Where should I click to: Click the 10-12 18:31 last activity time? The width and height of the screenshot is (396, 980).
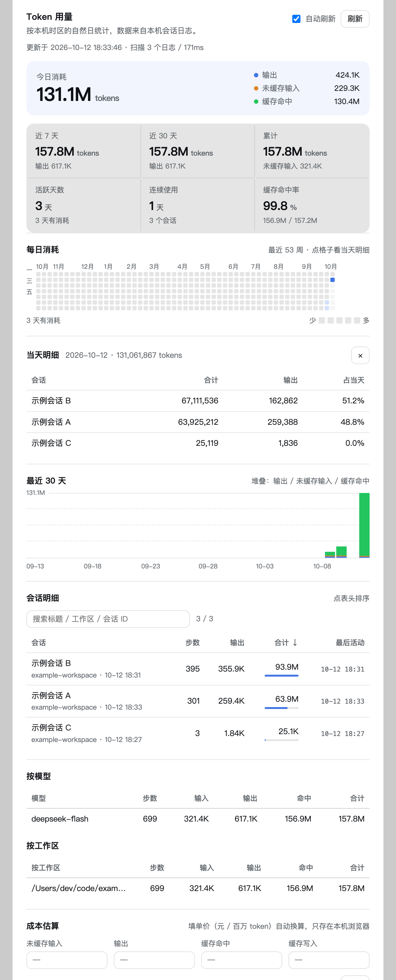342,669
